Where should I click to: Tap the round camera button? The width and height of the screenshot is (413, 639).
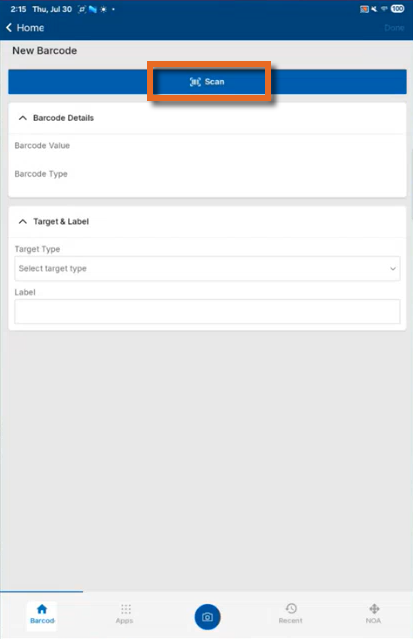[x=207, y=617]
